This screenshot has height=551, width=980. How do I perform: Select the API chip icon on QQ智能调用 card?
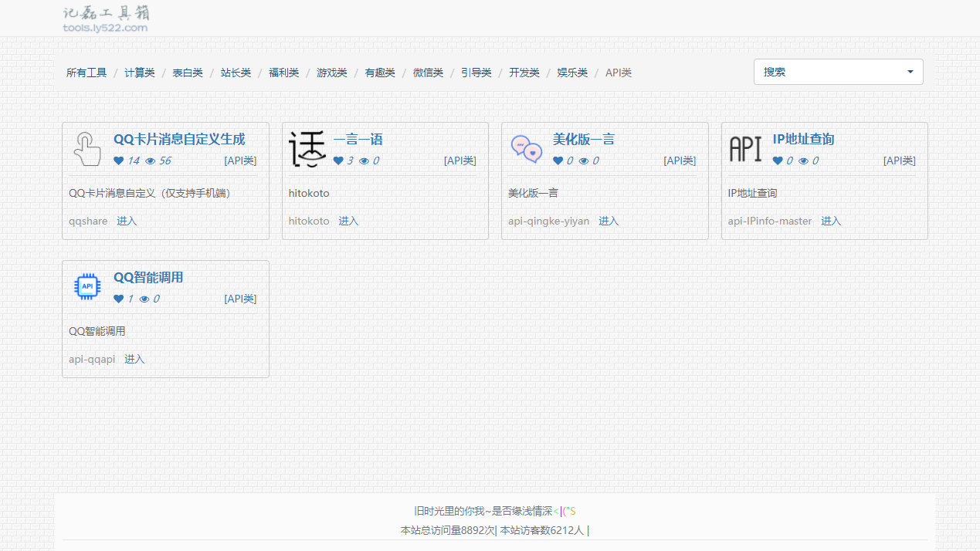click(87, 286)
